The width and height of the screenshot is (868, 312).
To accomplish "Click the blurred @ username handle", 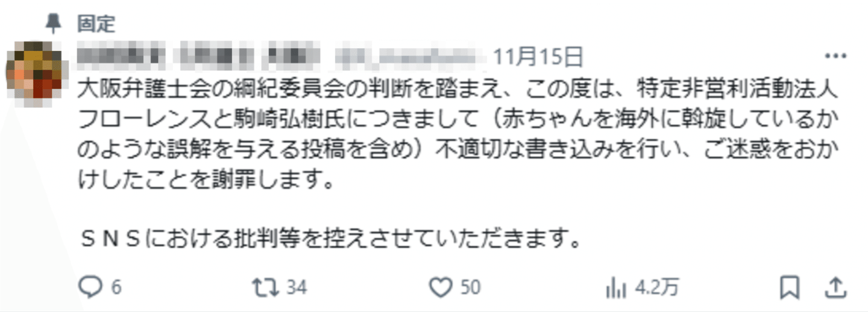I will click(x=410, y=57).
